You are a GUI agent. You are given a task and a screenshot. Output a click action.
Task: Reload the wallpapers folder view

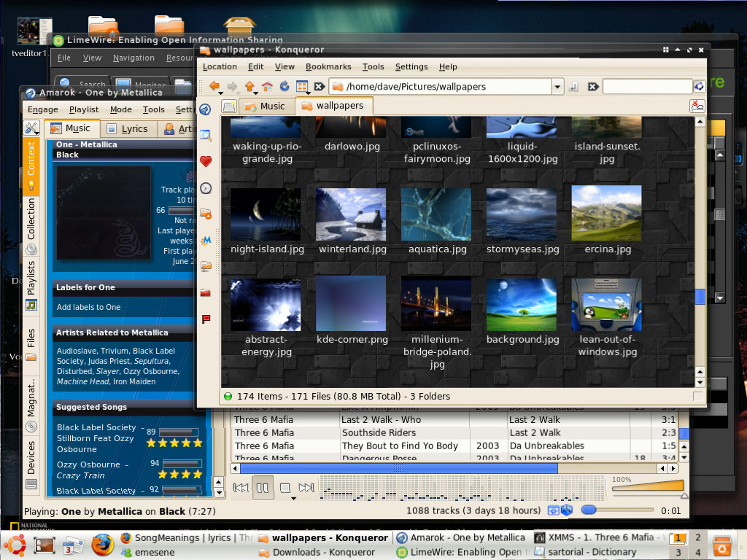pos(285,86)
